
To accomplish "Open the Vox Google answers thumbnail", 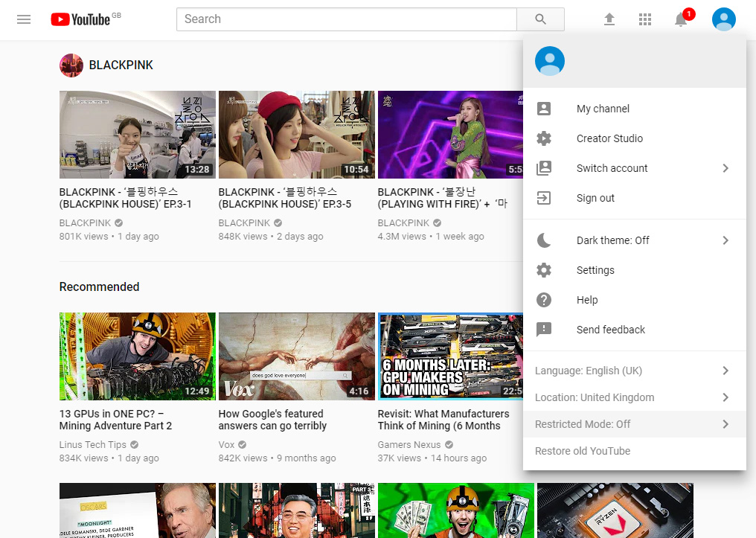I will coord(296,356).
